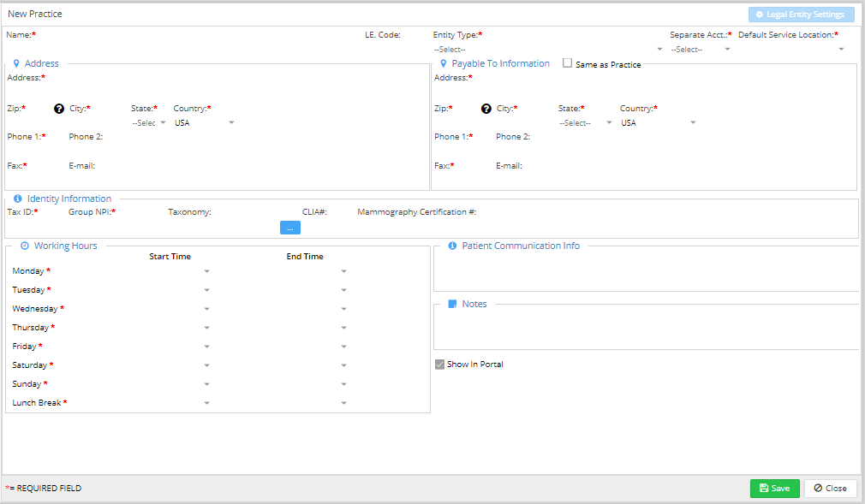Click the Zip help icon in Address section
Screen dimensions: 865x504
pyautogui.click(x=59, y=109)
